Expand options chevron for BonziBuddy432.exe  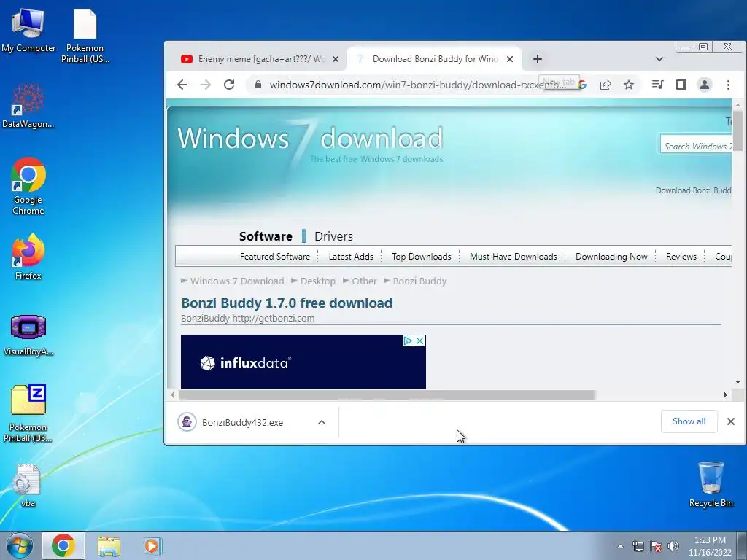pyautogui.click(x=322, y=422)
